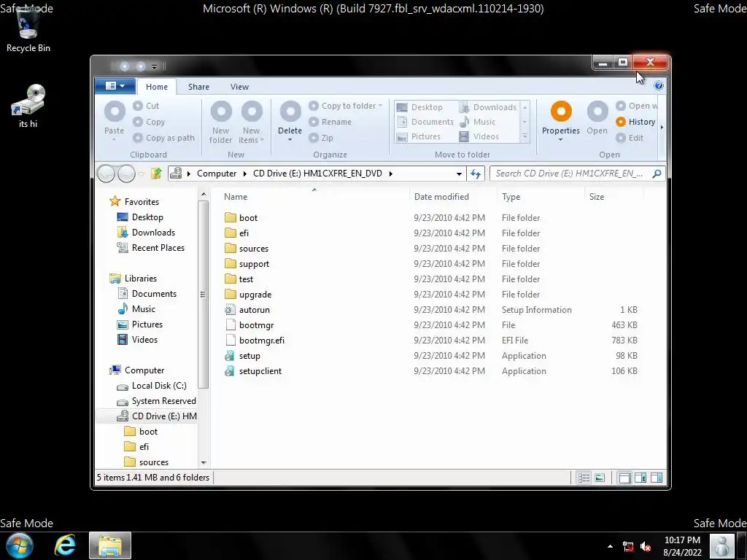
Task: Click the Back navigation button
Action: pyautogui.click(x=106, y=174)
